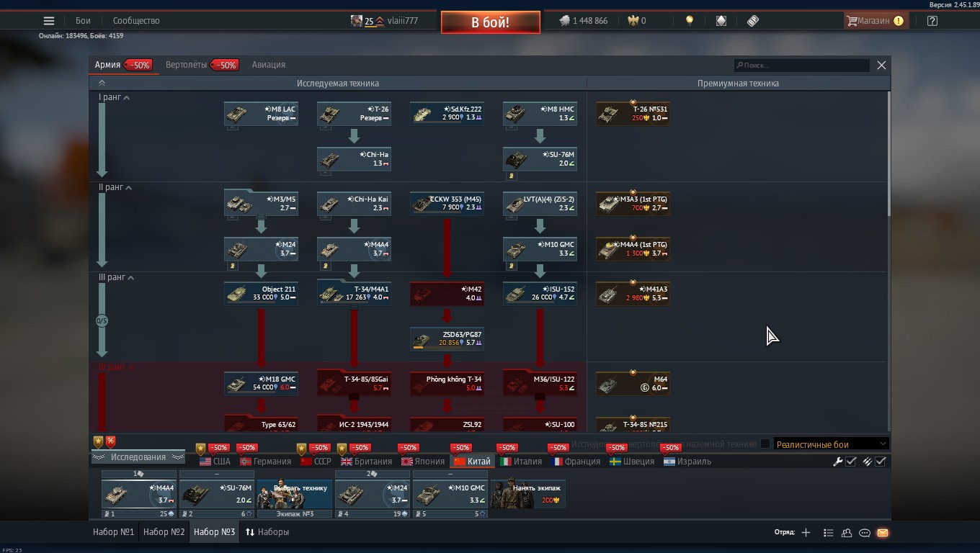Viewport: 980px width, 553px height.
Task: Click the exclamation badge on Магазин
Action: (899, 21)
